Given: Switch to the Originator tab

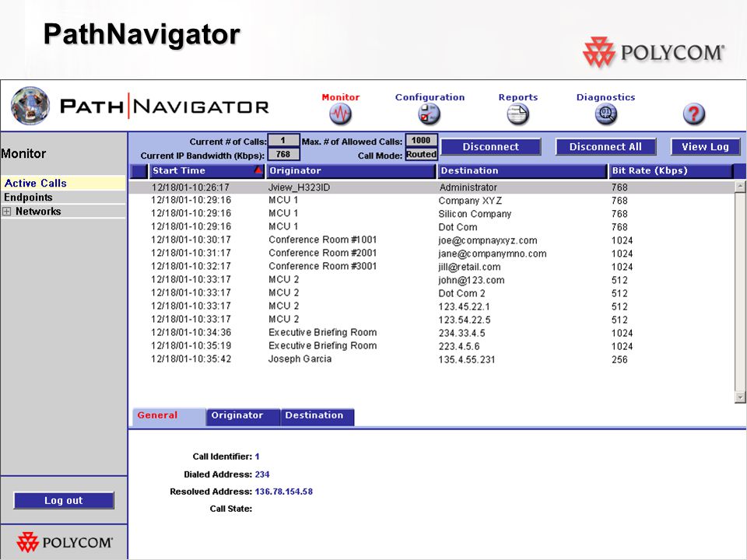Looking at the screenshot, I should click(243, 416).
